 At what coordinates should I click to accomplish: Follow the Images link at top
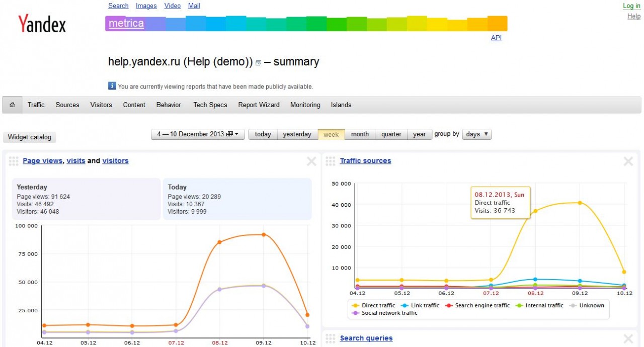pos(146,6)
